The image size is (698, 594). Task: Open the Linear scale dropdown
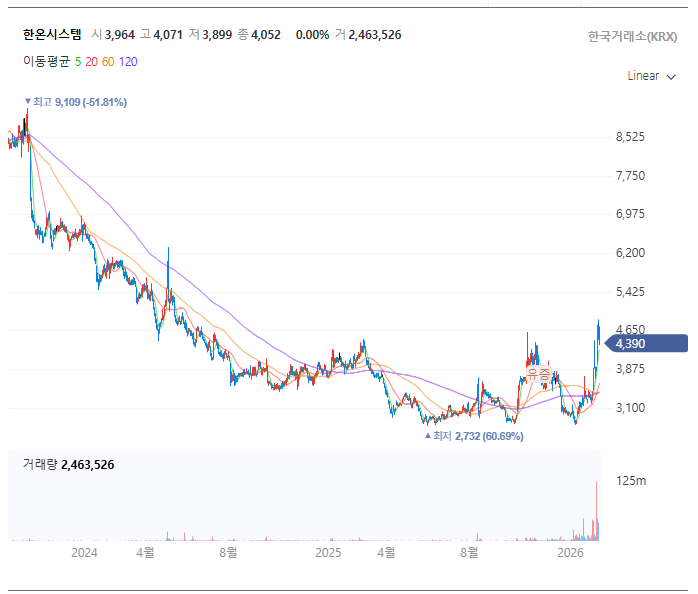coord(651,76)
